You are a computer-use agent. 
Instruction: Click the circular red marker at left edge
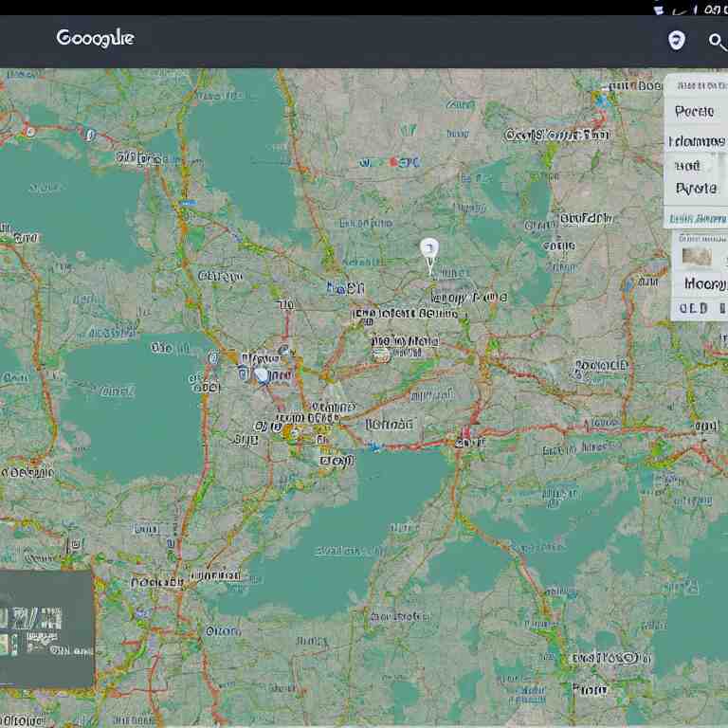29,131
